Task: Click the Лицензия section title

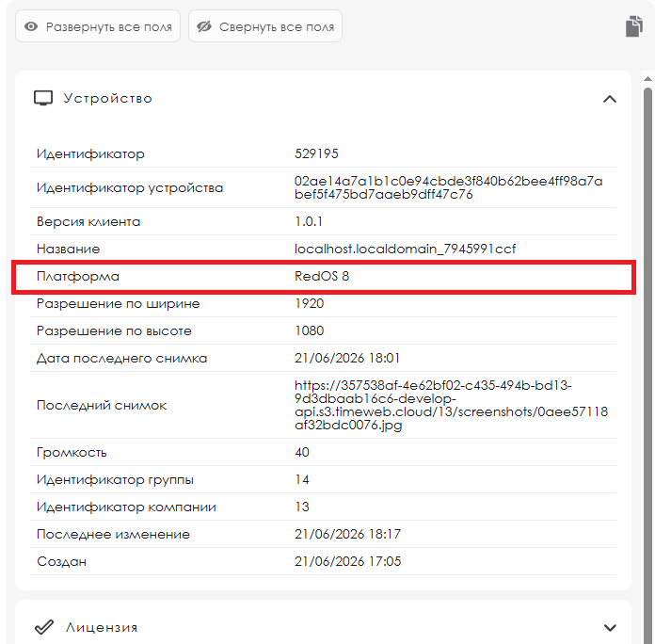Action: (x=102, y=627)
